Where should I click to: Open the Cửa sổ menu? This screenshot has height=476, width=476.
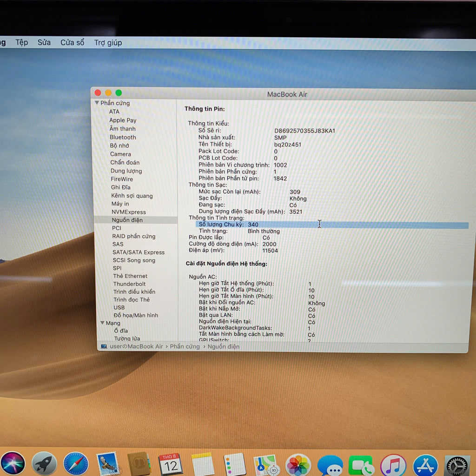point(72,42)
